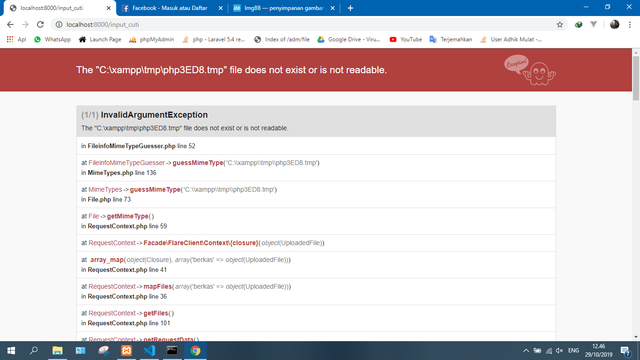Switch to the Img88 penyimpanan gambar tab
The image size is (640, 360).
click(x=284, y=8)
